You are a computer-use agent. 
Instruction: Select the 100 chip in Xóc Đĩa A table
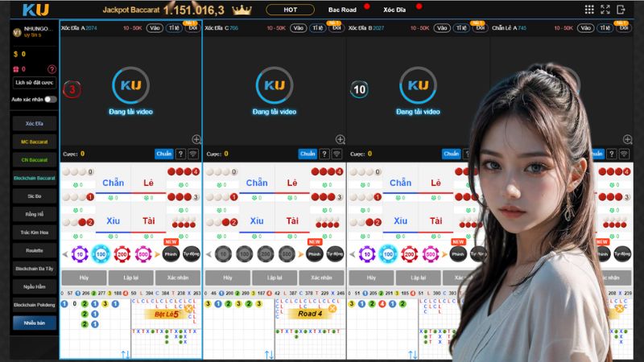101,253
